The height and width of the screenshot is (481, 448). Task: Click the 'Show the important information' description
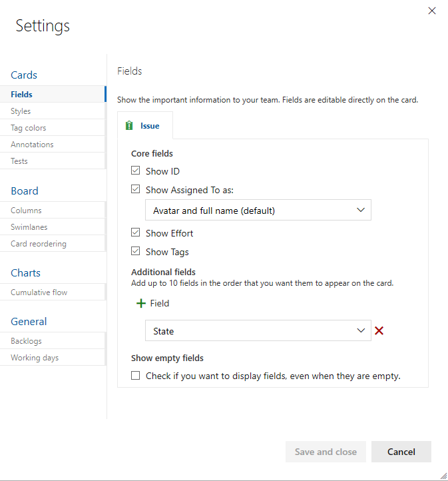pos(268,100)
